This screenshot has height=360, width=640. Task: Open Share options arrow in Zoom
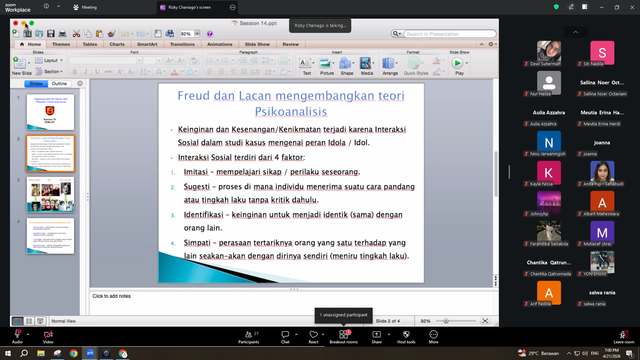pos(389,334)
